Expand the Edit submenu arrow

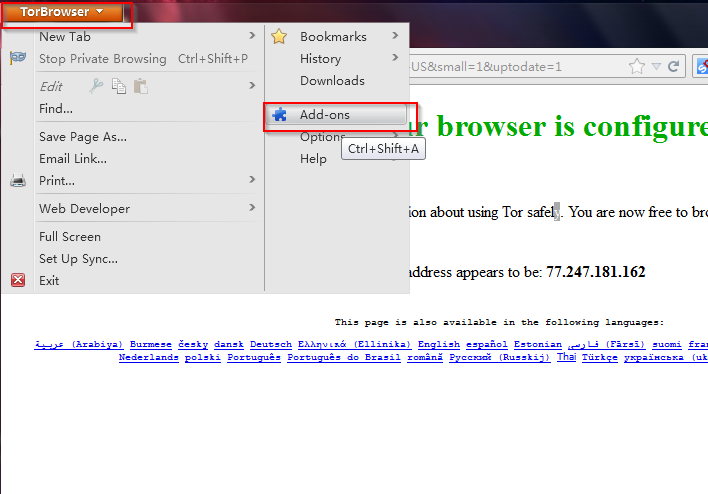[x=252, y=85]
